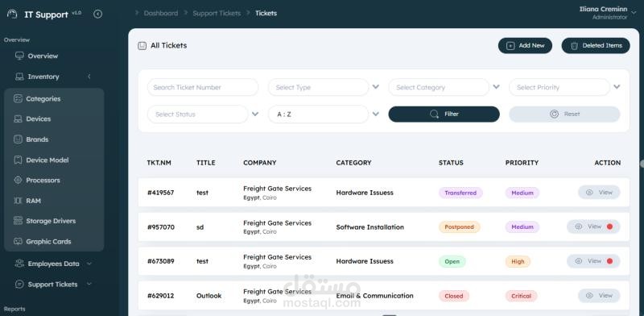Click the Reset button
The height and width of the screenshot is (316, 644).
point(564,114)
